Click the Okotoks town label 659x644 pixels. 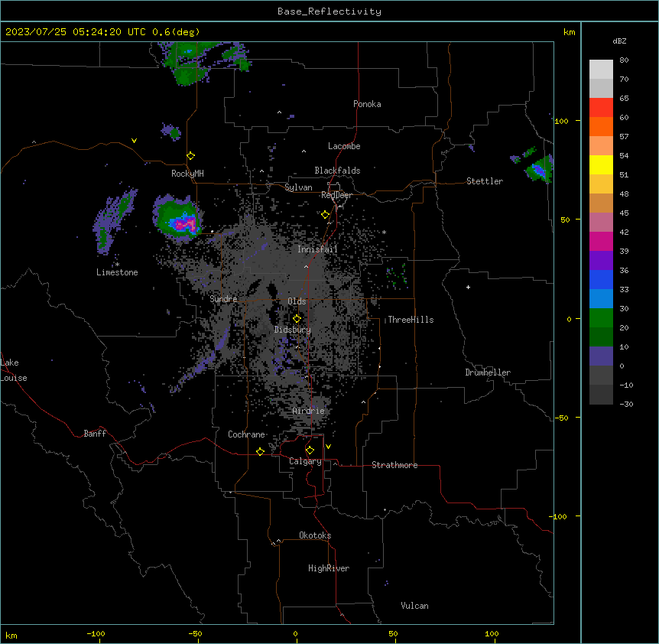click(315, 535)
